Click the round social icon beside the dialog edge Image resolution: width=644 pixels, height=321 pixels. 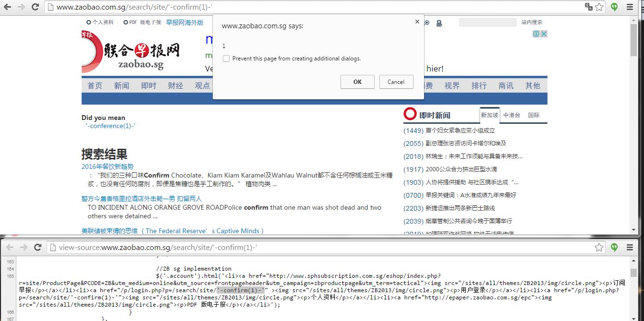click(x=426, y=23)
